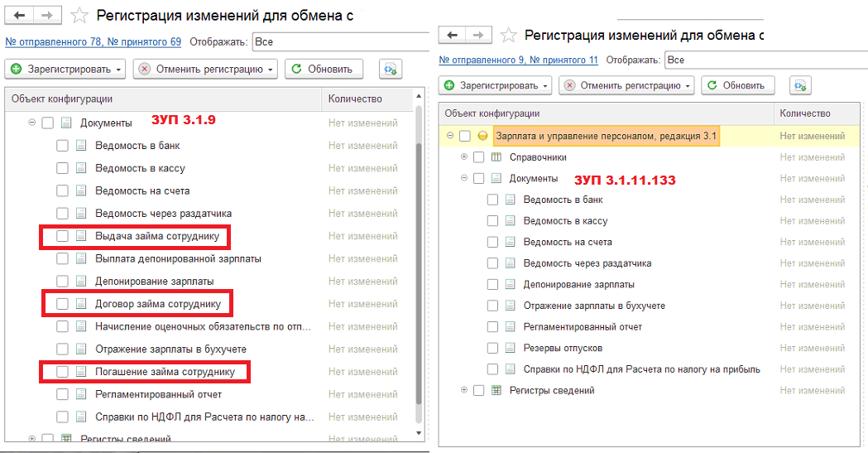The height and width of the screenshot is (453, 868).
Task: Click scroll up arrow in left window list
Action: [x=419, y=97]
